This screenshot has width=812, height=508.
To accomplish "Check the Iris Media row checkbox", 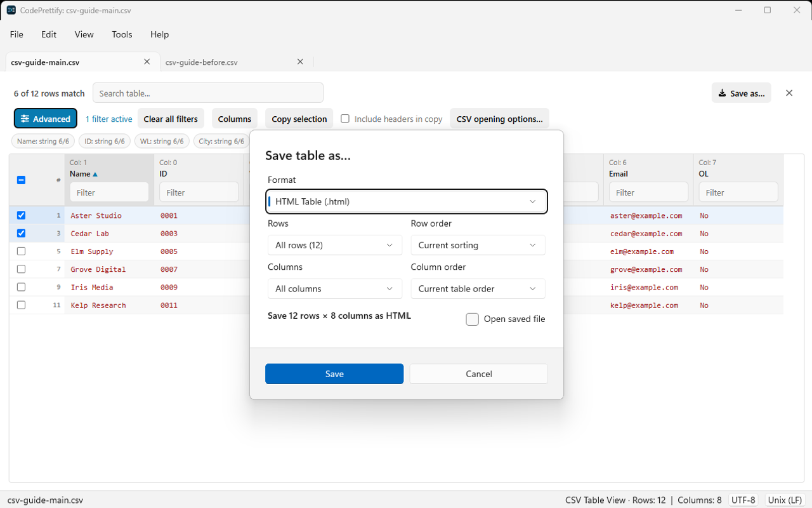I will (x=21, y=287).
